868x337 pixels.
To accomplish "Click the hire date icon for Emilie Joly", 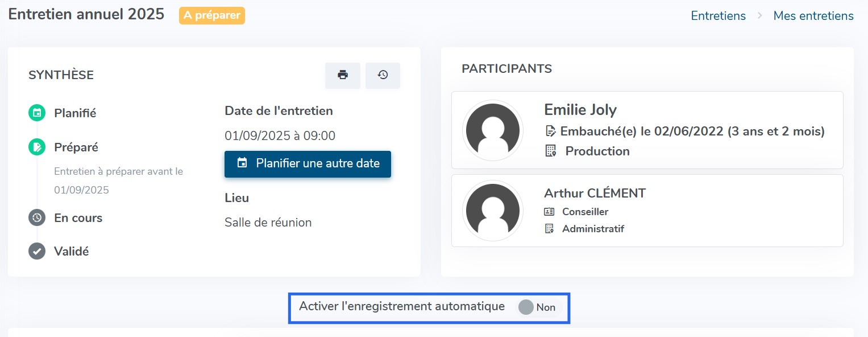I will (x=550, y=131).
